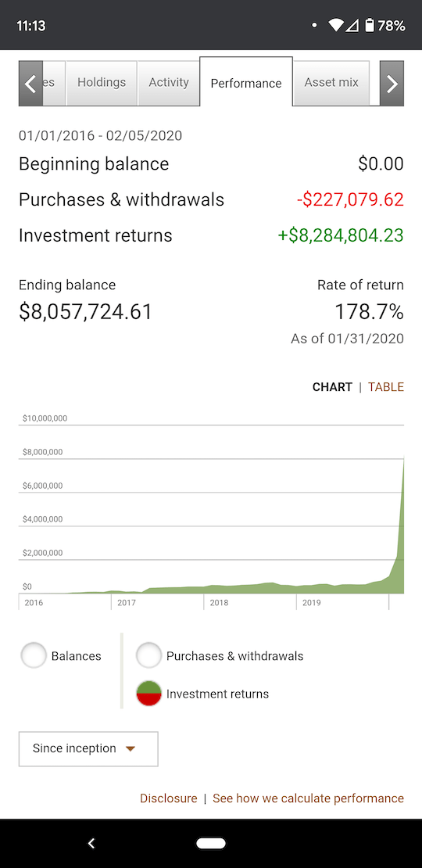
Task: Open the Since inception period dropdown
Action: pos(88,749)
